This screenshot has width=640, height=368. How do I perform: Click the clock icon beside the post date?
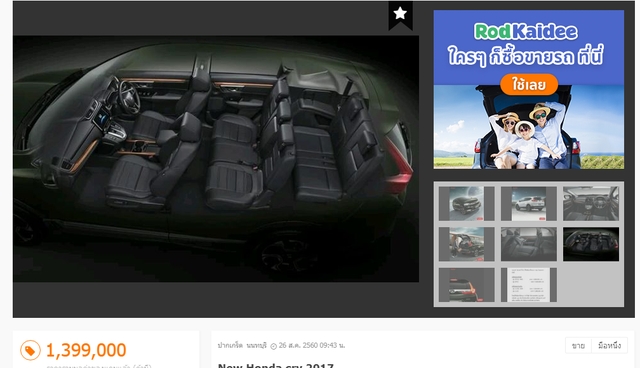click(x=273, y=346)
